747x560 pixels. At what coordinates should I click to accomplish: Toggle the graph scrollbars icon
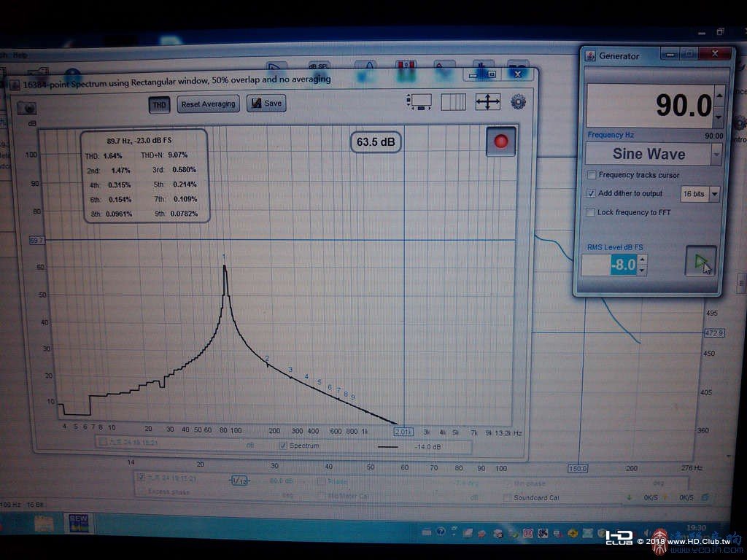click(x=419, y=102)
